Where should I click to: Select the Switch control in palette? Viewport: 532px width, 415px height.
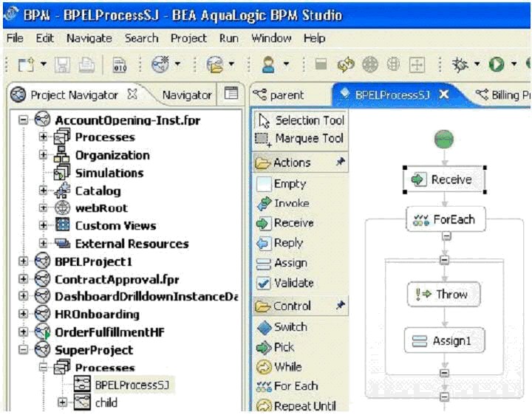click(x=282, y=327)
